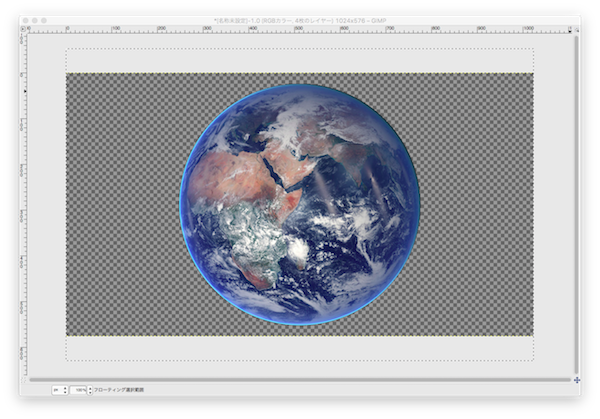This screenshot has width=600, height=419.
Task: Click the vertical scrollbar right of canvas
Action: [577, 204]
